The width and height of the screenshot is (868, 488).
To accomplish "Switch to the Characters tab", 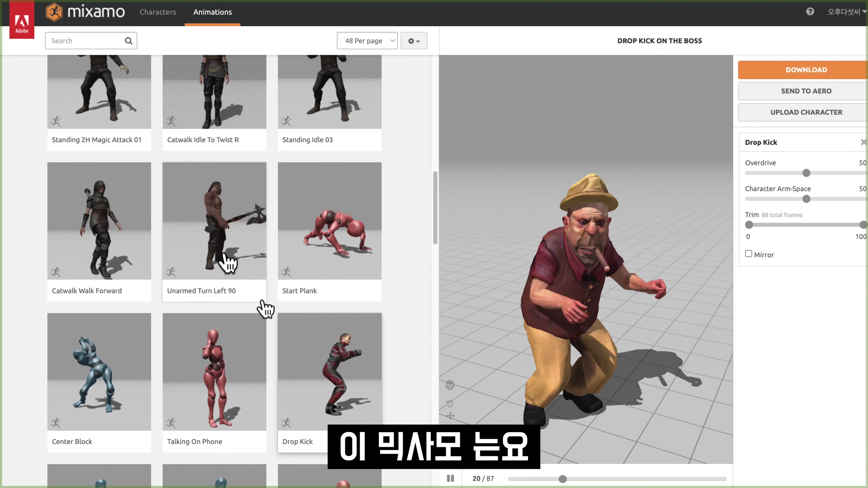I will (158, 12).
